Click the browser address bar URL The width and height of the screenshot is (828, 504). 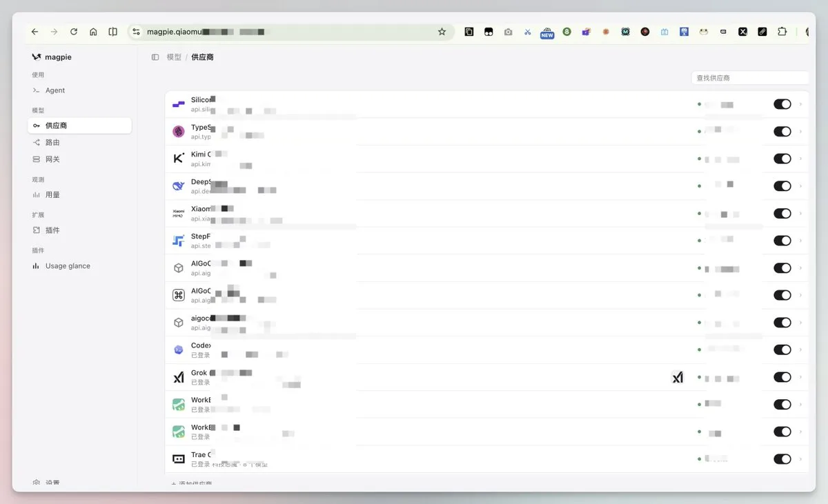click(207, 32)
